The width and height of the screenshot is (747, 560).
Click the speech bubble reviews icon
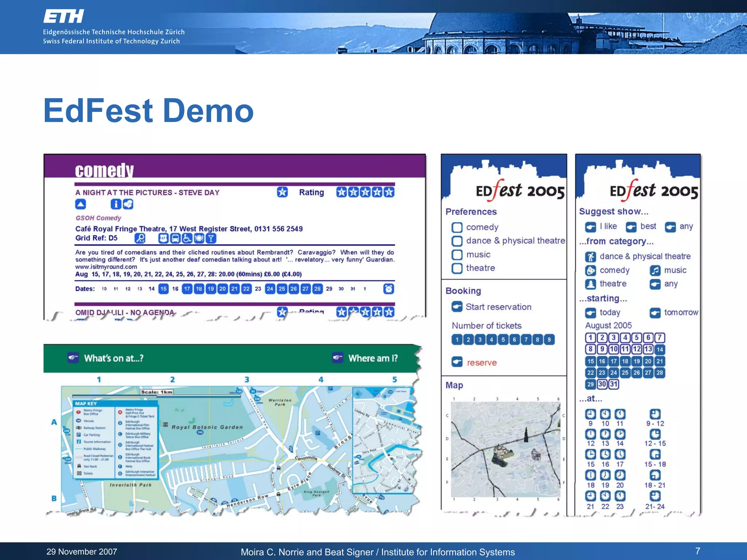(128, 204)
